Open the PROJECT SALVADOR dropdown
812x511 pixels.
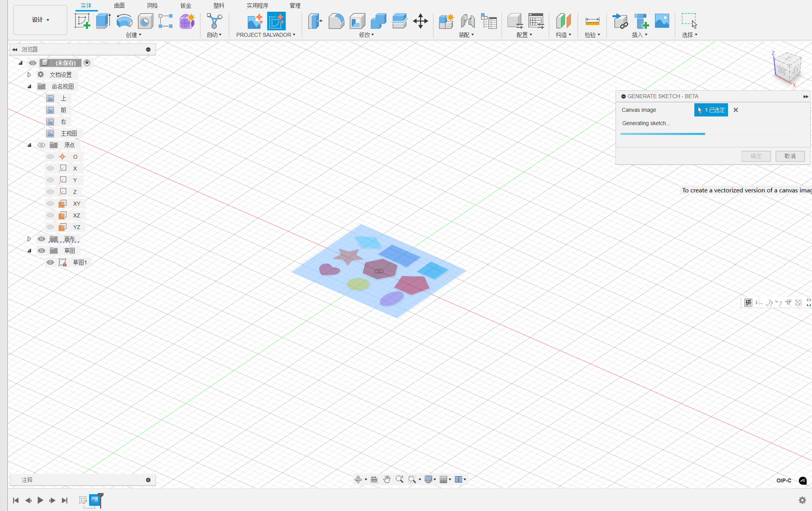pyautogui.click(x=266, y=35)
